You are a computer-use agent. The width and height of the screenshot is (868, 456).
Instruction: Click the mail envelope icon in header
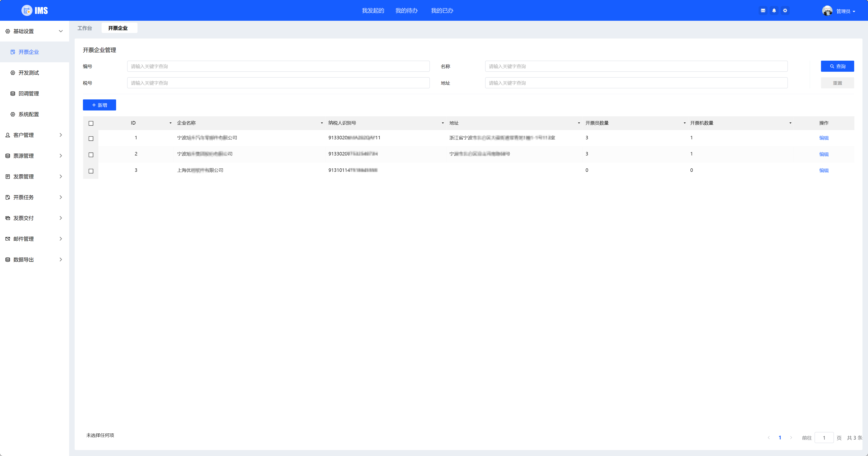tap(763, 10)
